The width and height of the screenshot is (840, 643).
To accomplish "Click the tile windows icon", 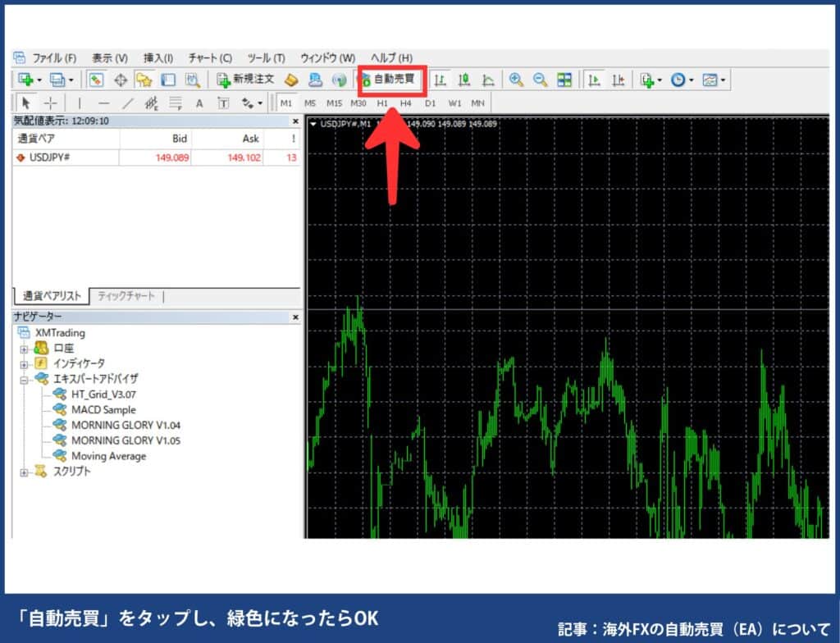I will tap(564, 80).
